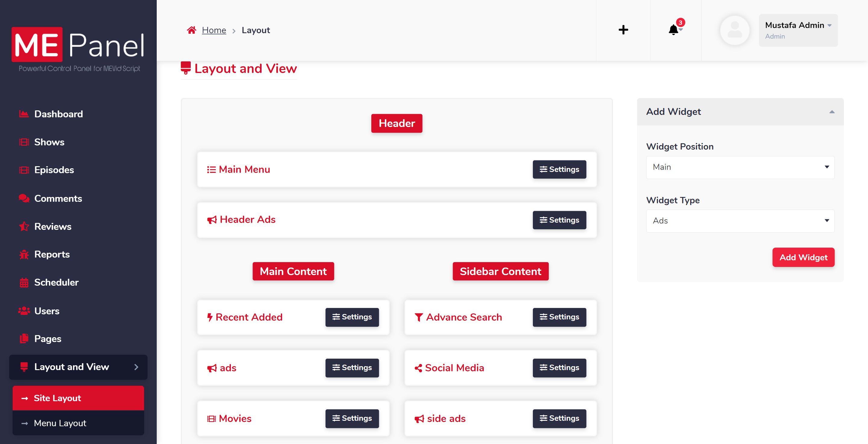Viewport: 868px width, 444px height.
Task: Click the plus icon in top bar
Action: (x=623, y=30)
